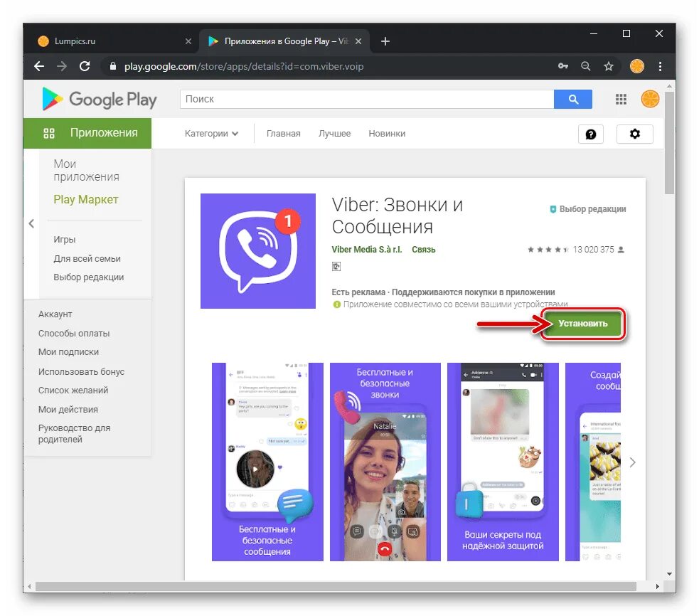699x616 pixels.
Task: Open Мои приложения in sidebar
Action: point(86,171)
